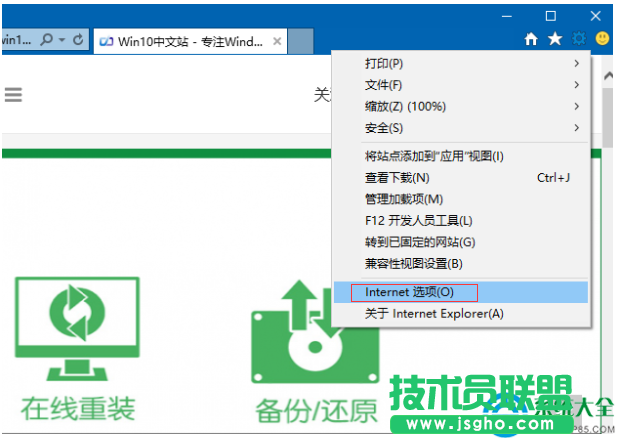Screen dimensions: 617x440
Task: Expand arrow beside 安全(S)
Action: 576,128
